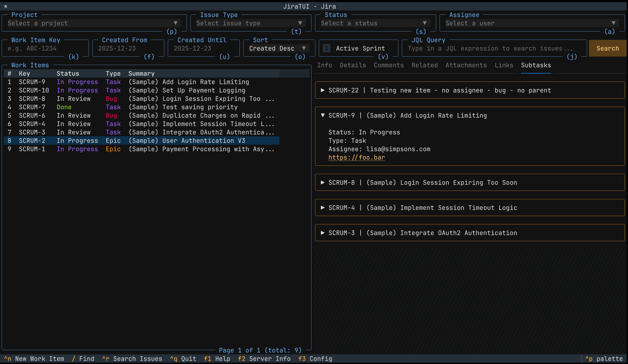Viewport: 628px width, 364px height.
Task: Select the SCRUM-6 Duplicate Charges row
Action: [x=142, y=115]
